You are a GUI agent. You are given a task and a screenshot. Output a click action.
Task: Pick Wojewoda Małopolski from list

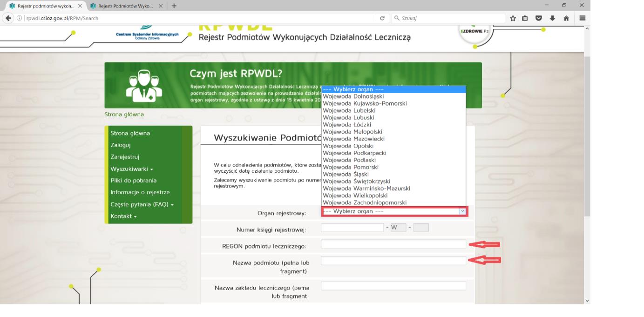pos(393,132)
